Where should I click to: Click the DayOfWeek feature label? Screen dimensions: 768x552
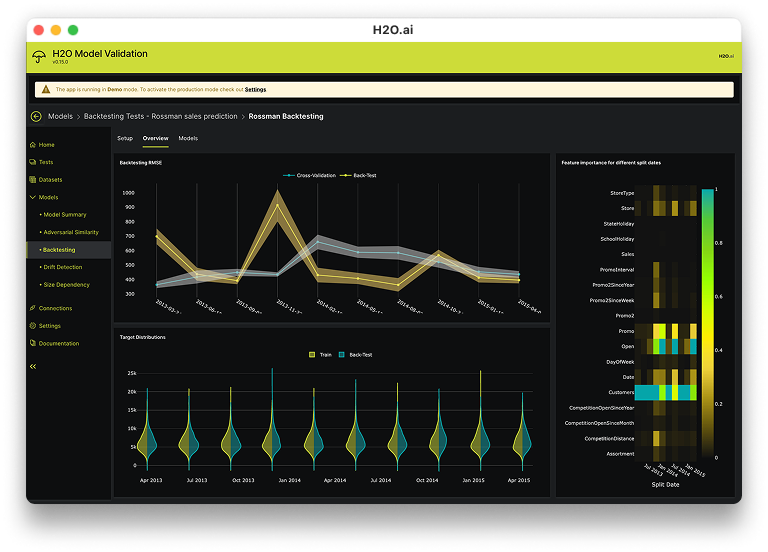click(x=620, y=362)
